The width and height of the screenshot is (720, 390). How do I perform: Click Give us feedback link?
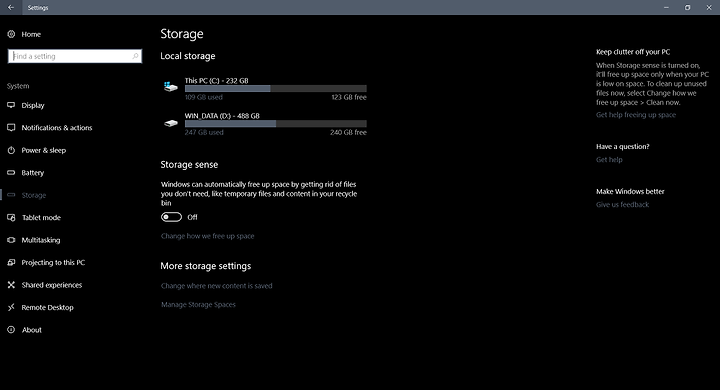click(623, 205)
